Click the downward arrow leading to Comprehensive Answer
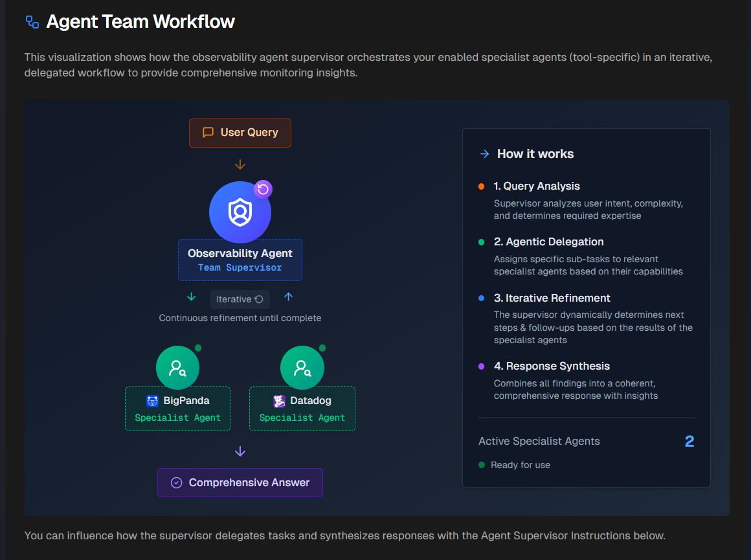This screenshot has height=560, width=751. point(240,451)
